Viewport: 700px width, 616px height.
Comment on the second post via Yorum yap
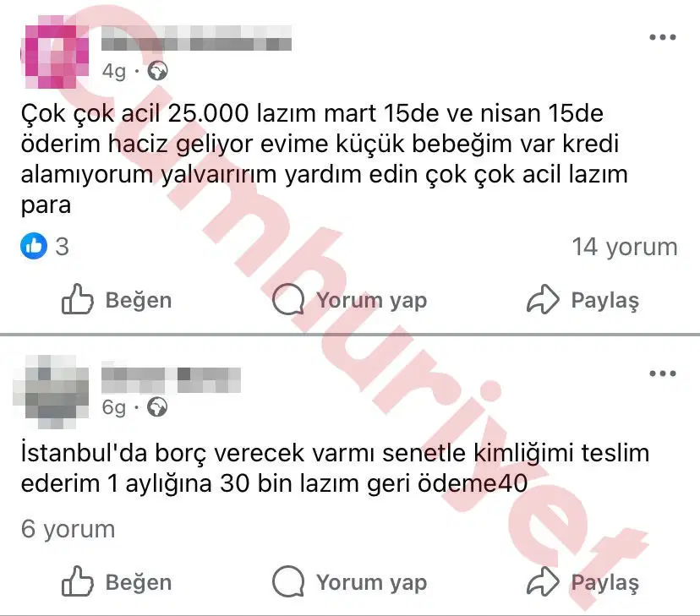click(x=349, y=581)
